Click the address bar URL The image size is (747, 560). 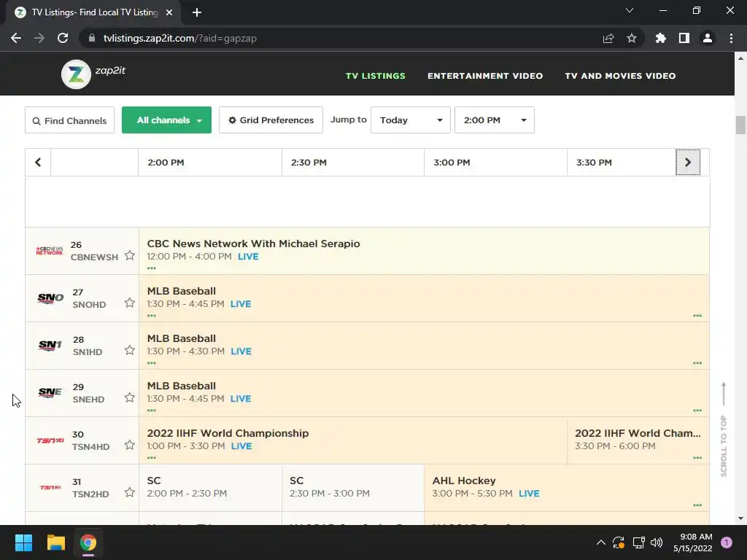(x=179, y=38)
